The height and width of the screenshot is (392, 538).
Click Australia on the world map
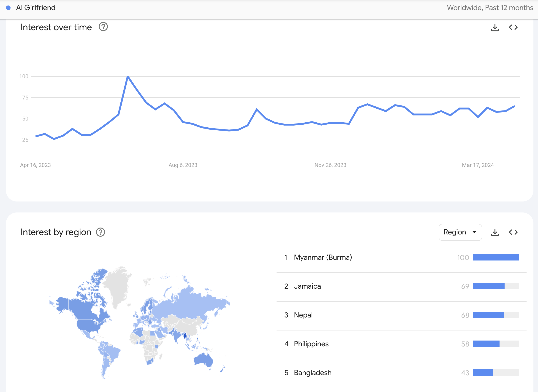tap(204, 360)
